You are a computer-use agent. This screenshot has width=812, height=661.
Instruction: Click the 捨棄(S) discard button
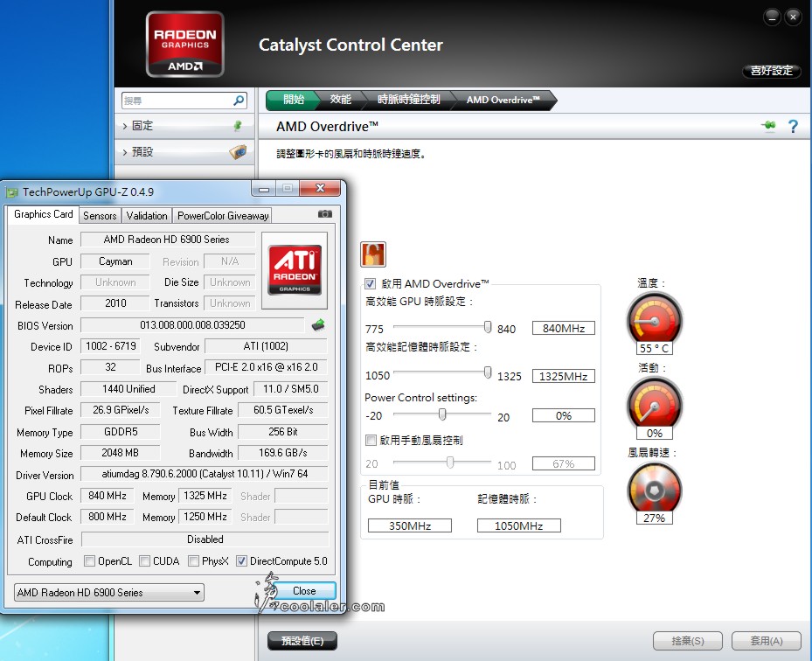[x=688, y=641]
